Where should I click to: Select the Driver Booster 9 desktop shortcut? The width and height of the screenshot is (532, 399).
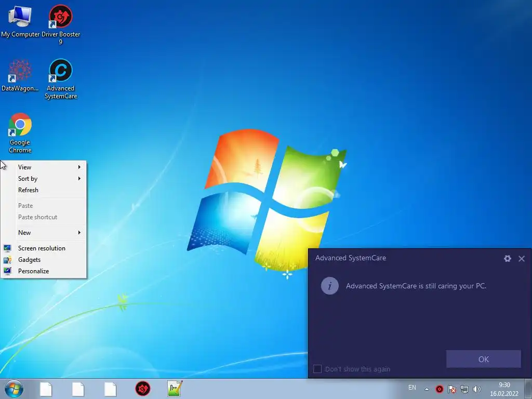click(x=61, y=24)
